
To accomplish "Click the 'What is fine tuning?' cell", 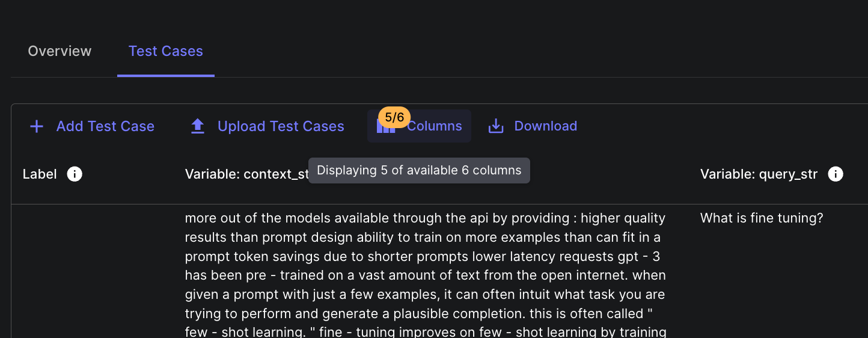I will pos(761,218).
